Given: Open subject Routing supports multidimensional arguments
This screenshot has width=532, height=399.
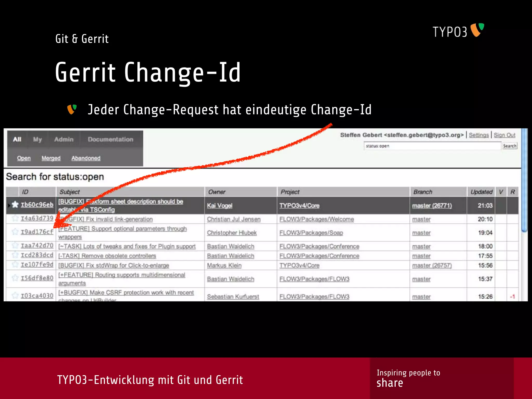Looking at the screenshot, I should (122, 279).
